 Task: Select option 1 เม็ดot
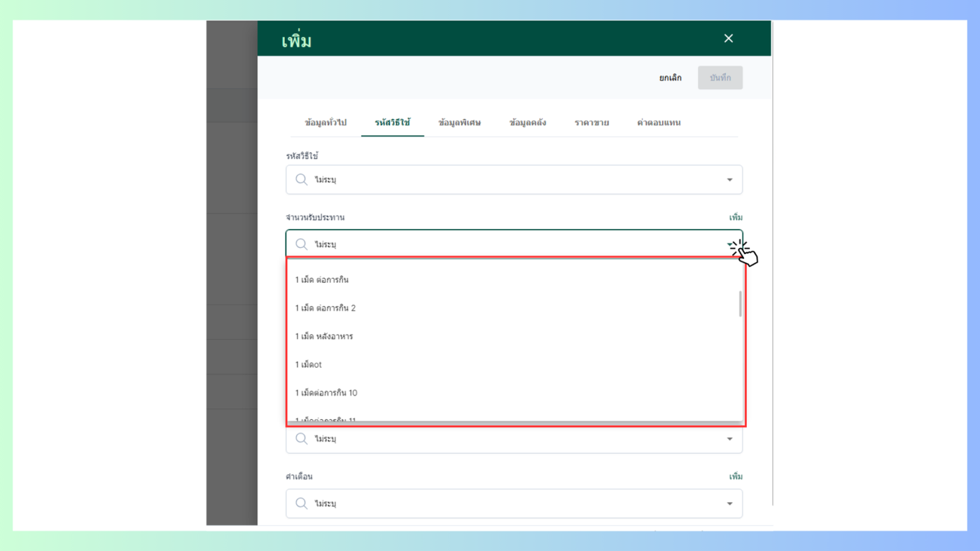tap(514, 365)
